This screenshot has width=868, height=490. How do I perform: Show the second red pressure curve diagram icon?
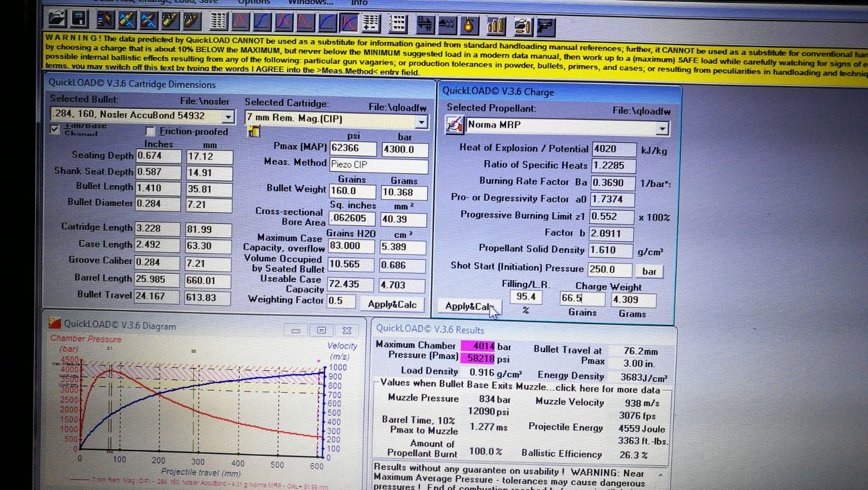pyautogui.click(x=305, y=22)
